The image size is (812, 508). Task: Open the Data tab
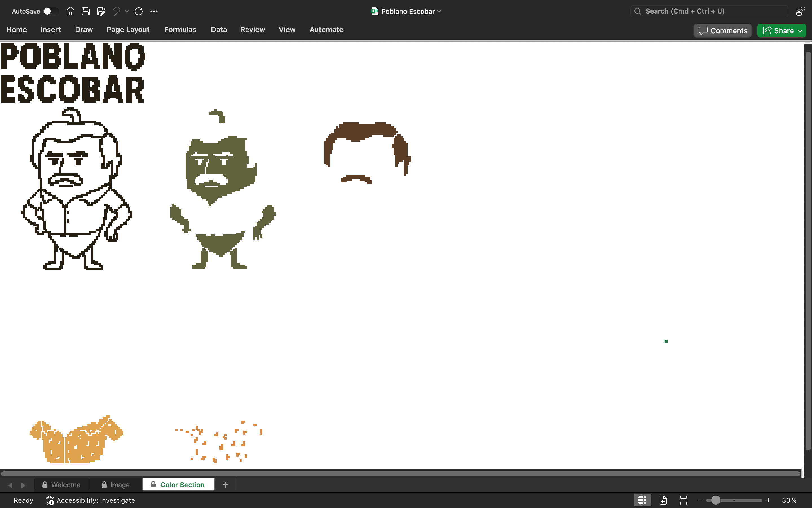tap(219, 30)
